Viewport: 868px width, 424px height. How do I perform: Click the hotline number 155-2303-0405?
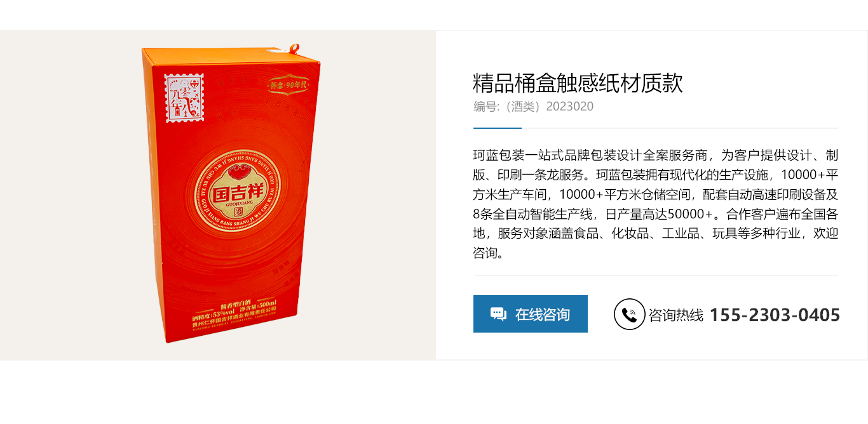point(775,315)
